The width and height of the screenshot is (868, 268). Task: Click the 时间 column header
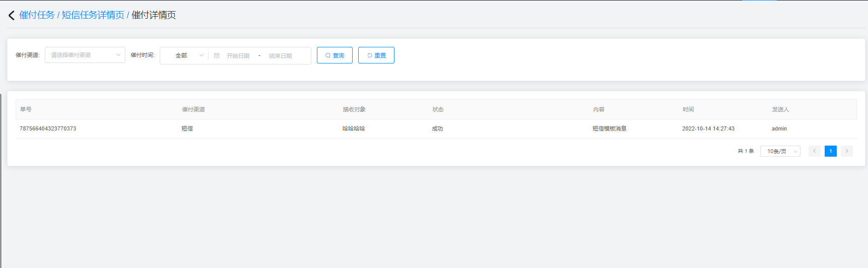pyautogui.click(x=688, y=109)
